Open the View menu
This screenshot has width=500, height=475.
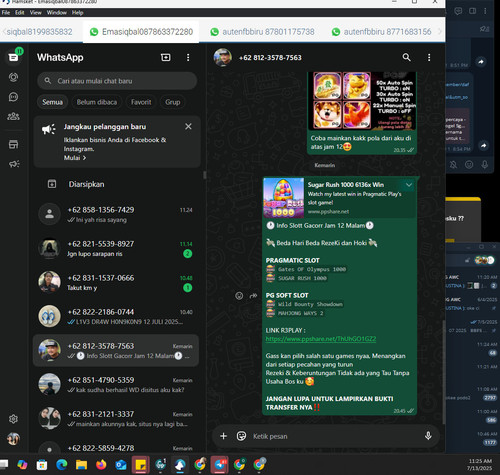pos(36,13)
